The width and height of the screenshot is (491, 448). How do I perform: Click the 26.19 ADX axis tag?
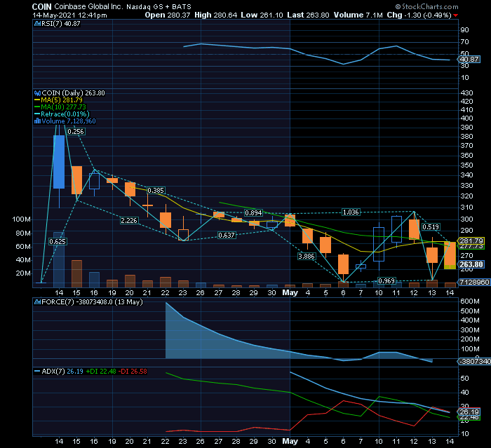click(x=469, y=412)
